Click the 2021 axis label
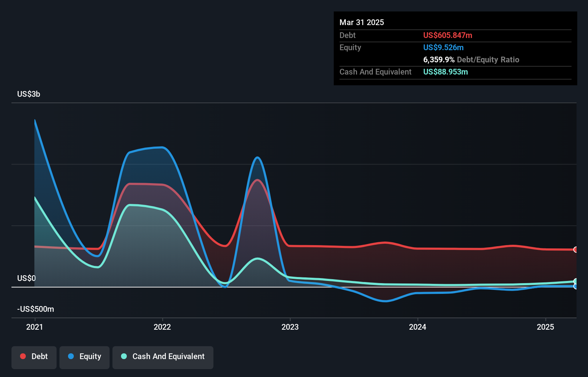The width and height of the screenshot is (588, 377). pos(35,327)
